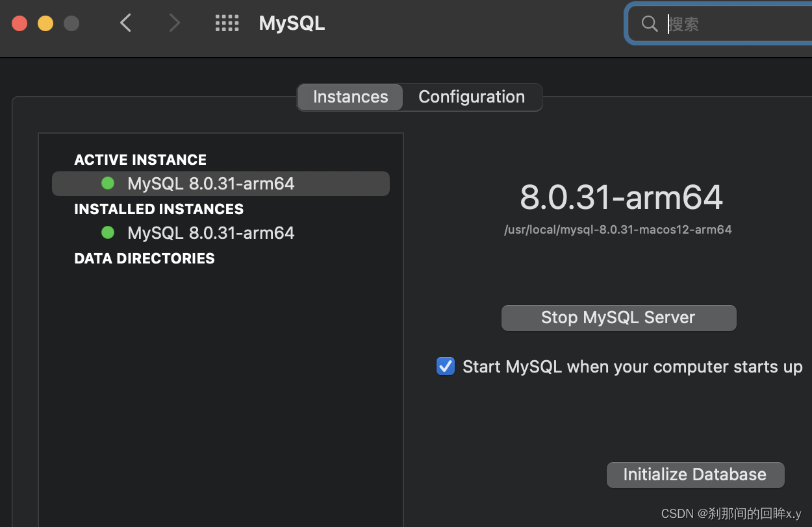Go forward with the right chevron arrow
812x527 pixels.
[173, 23]
